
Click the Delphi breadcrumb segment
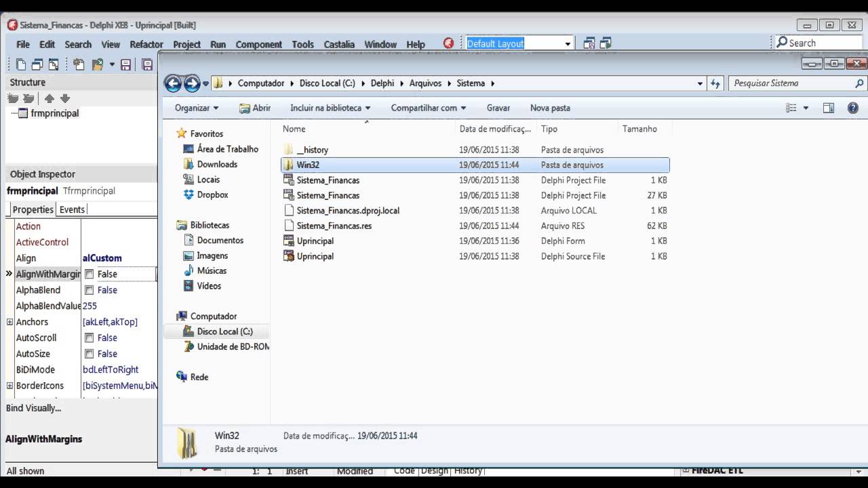coord(382,83)
